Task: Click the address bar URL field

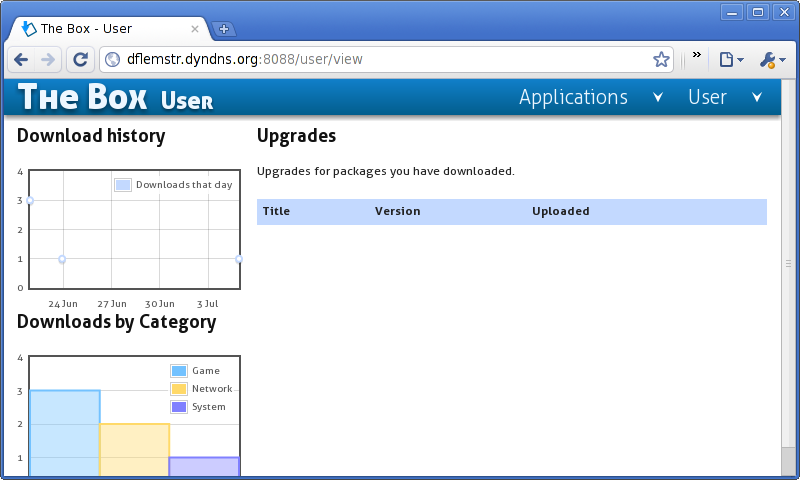Action: 380,59
